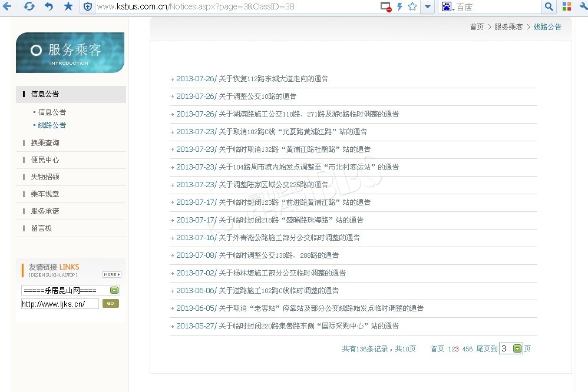Click the search magnifier button
The image size is (588, 392).
coord(549,6)
